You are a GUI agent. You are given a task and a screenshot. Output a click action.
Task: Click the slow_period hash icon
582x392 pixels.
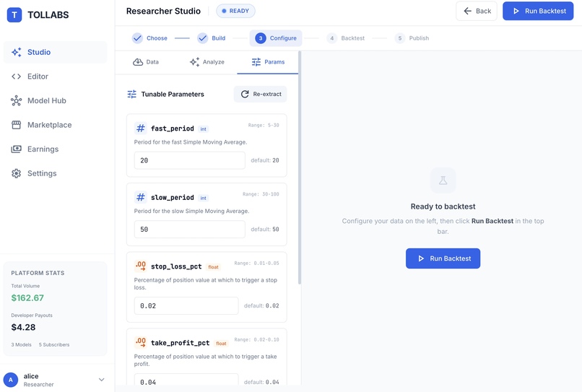(x=141, y=197)
